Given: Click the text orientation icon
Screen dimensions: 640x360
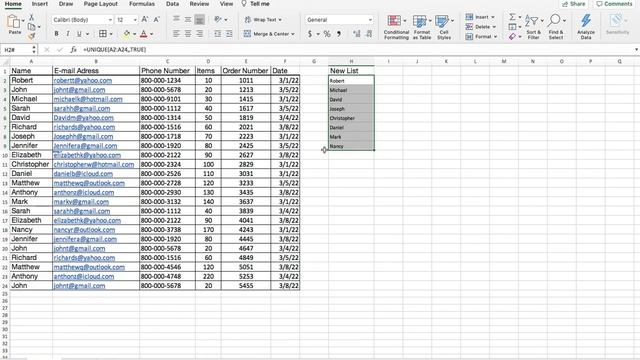Looking at the screenshot, I should (x=218, y=19).
